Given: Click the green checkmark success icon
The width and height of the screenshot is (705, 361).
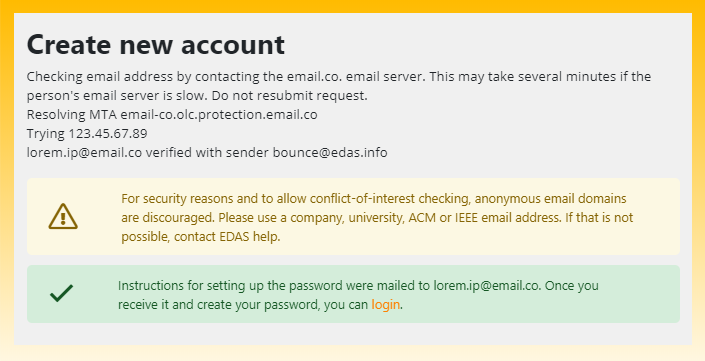Looking at the screenshot, I should [x=62, y=293].
